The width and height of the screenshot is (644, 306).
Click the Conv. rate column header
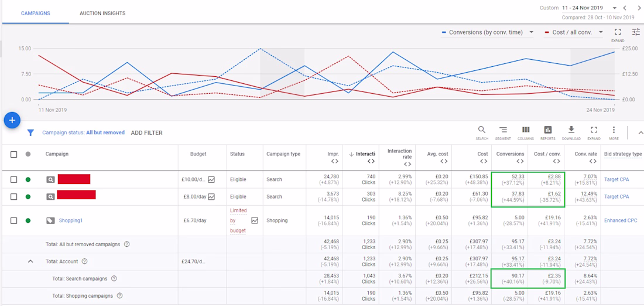tap(585, 154)
